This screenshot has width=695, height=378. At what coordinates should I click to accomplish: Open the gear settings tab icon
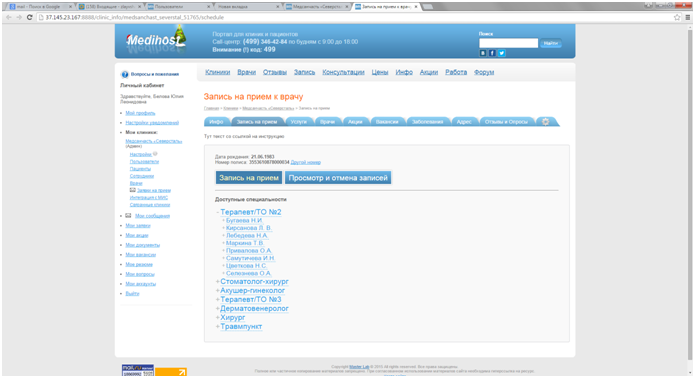click(546, 121)
